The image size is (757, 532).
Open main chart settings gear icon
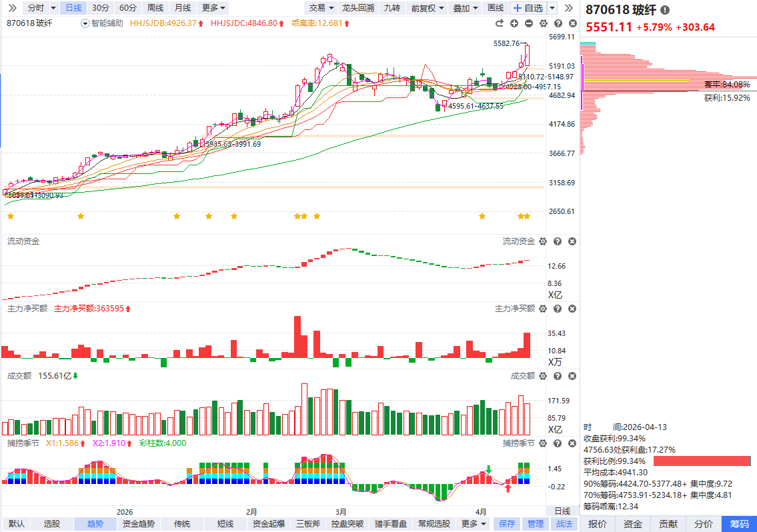tap(543, 23)
